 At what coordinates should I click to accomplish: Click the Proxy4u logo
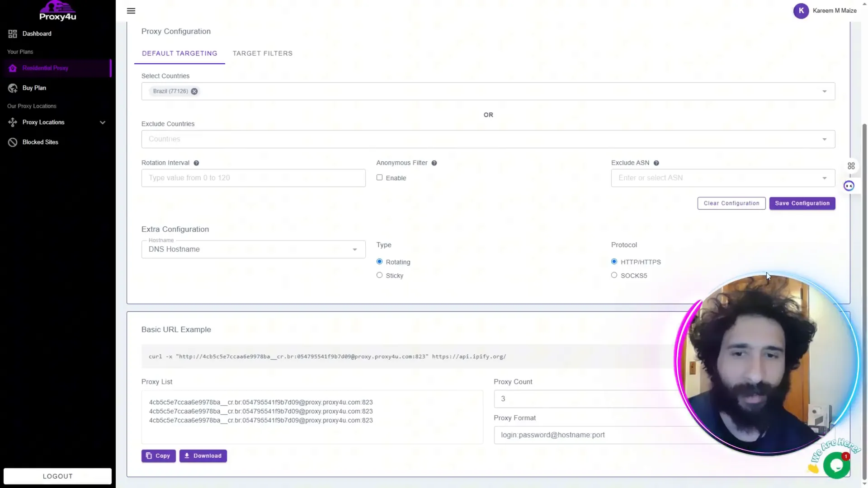[57, 11]
